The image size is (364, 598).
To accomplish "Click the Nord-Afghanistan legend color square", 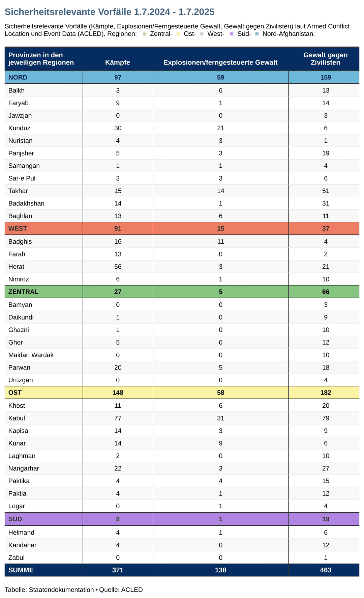I will [257, 34].
